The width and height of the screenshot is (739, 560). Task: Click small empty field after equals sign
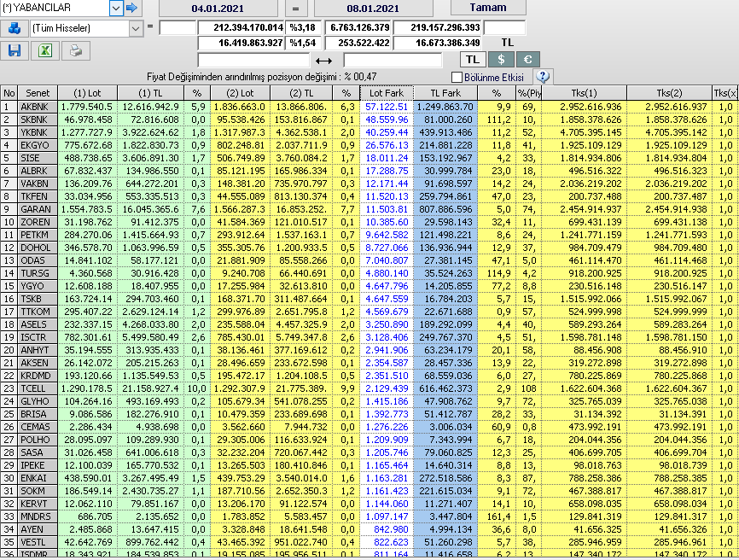[x=177, y=28]
